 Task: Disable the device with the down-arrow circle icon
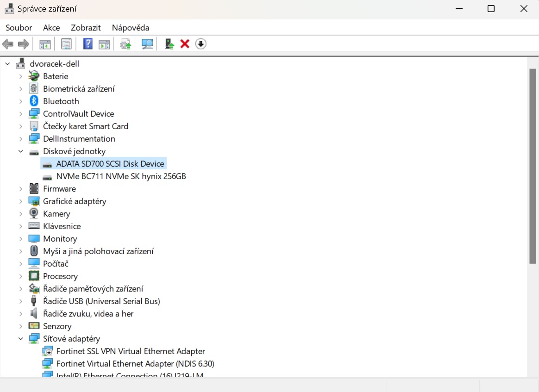click(201, 44)
